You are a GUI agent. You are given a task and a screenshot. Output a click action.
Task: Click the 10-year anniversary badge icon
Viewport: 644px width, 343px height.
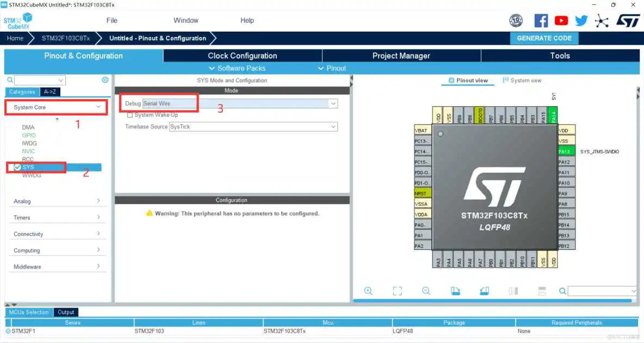pyautogui.click(x=516, y=21)
